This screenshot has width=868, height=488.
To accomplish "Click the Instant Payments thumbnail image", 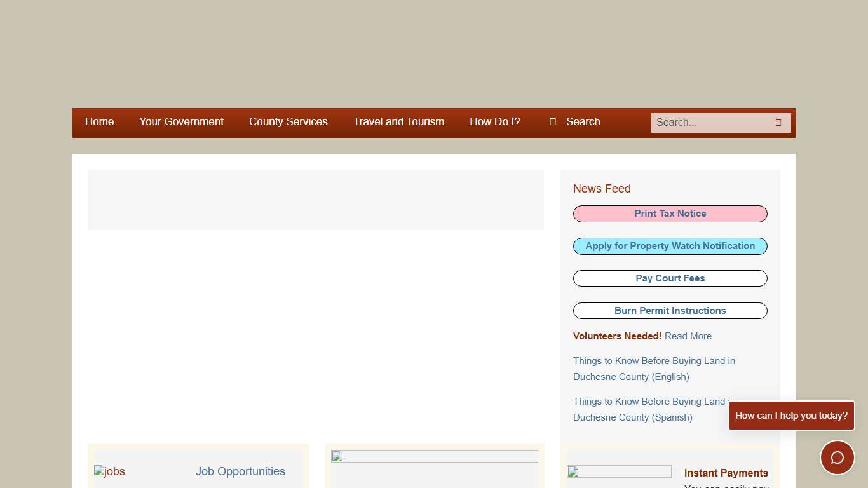I will 619,471.
